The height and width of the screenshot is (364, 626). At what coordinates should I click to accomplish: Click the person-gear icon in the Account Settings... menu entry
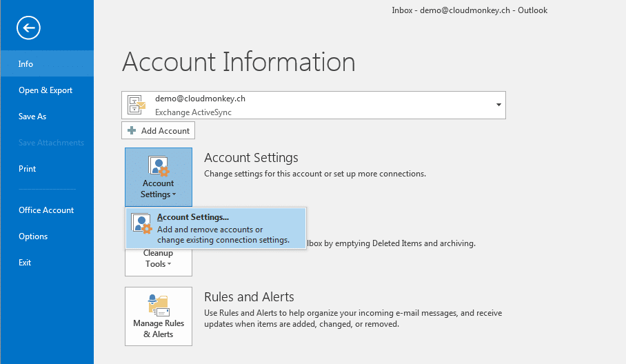click(141, 223)
